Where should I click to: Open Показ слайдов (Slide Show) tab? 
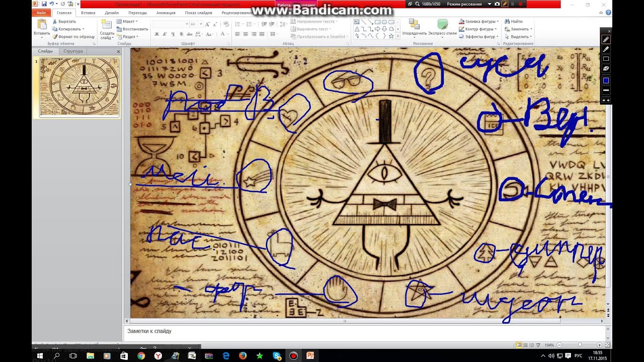pyautogui.click(x=198, y=13)
